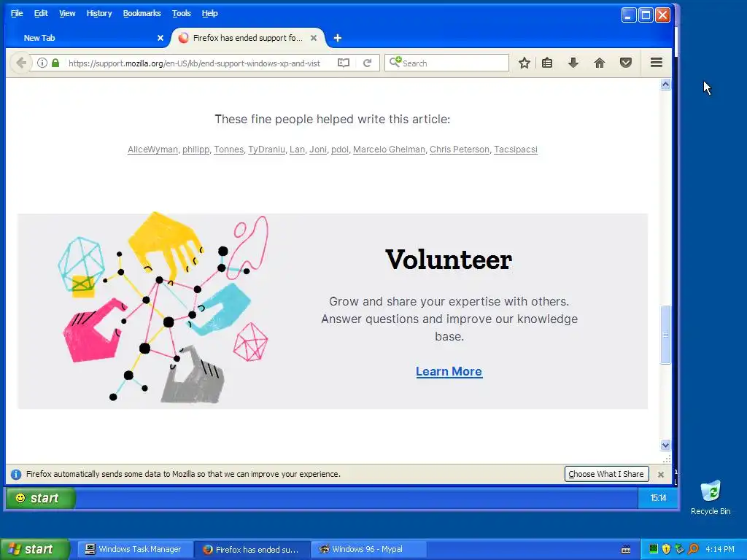Viewport: 747px width, 560px height.
Task: Click the 4:14 PM system clock
Action: [x=719, y=550]
